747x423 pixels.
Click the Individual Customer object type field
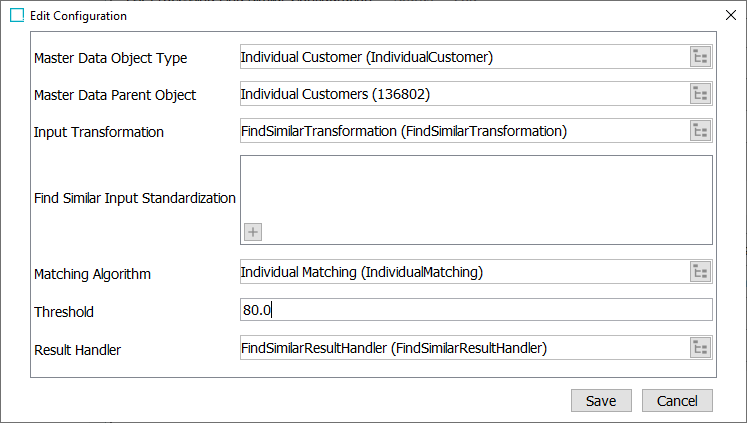(462, 57)
